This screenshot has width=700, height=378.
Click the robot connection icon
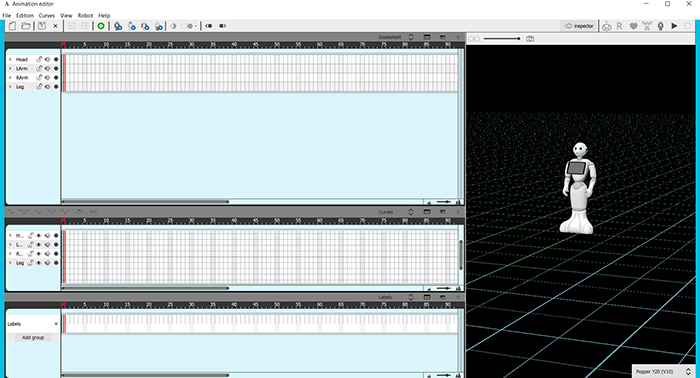[606, 26]
